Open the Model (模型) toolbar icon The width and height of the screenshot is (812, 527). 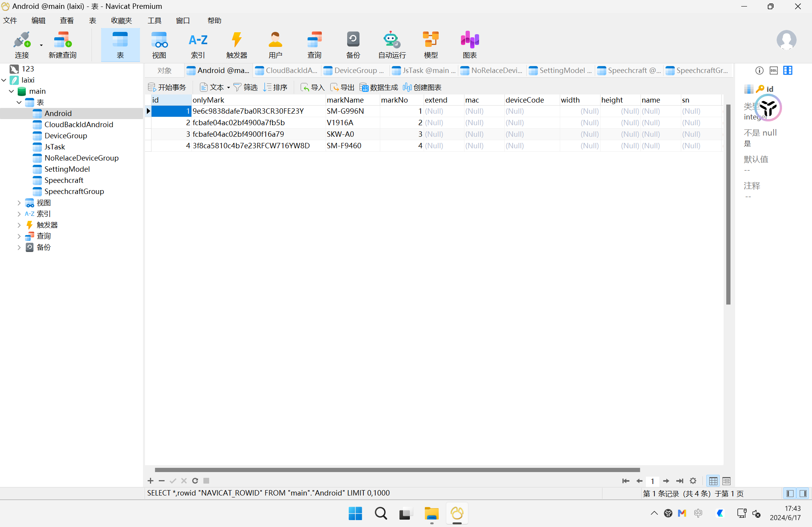point(431,45)
